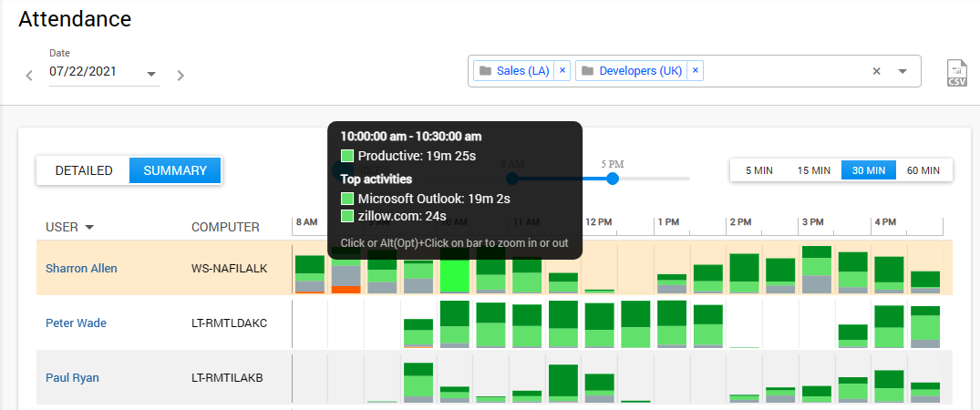Go to next date arrow

(x=181, y=76)
